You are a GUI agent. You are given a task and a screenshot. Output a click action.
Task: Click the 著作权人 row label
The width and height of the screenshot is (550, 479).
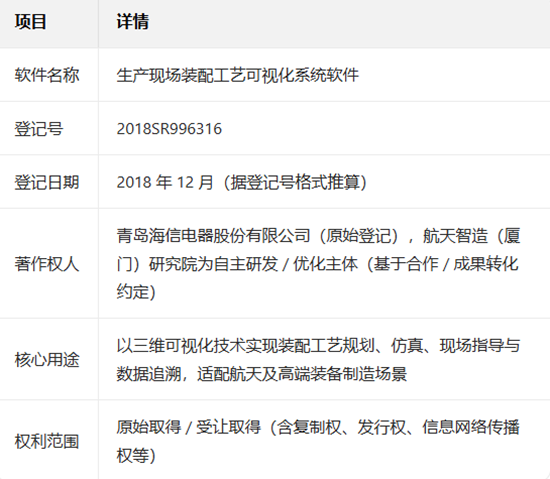click(47, 263)
